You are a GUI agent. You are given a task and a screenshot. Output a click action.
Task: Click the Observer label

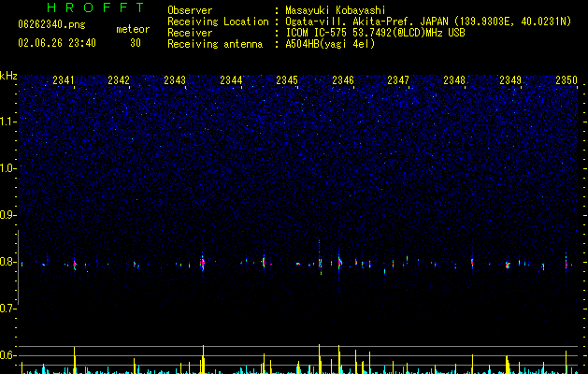click(x=190, y=10)
